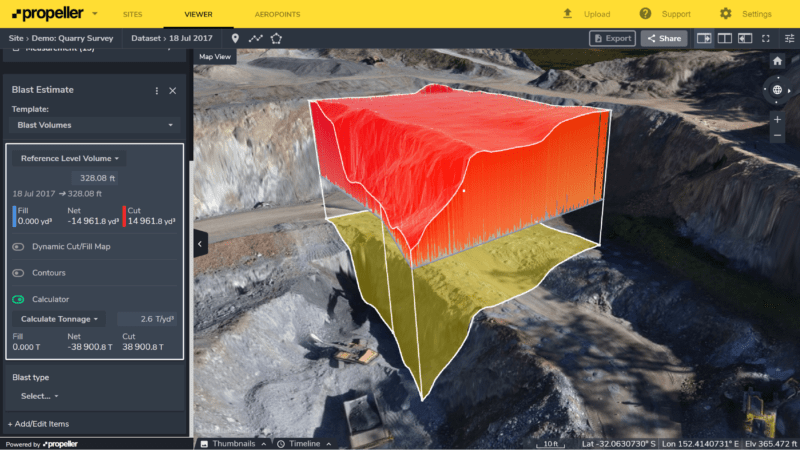
Task: Click the Timeline clock icon
Action: pyautogui.click(x=281, y=444)
